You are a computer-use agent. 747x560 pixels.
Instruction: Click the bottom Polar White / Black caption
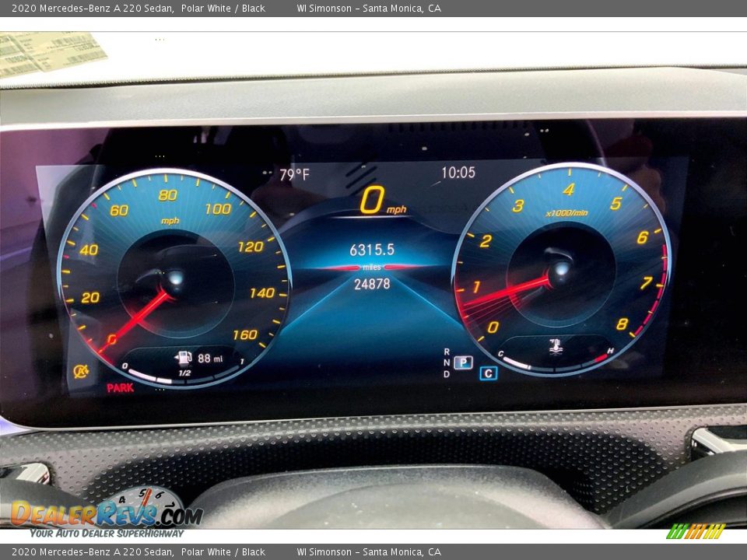tap(223, 552)
